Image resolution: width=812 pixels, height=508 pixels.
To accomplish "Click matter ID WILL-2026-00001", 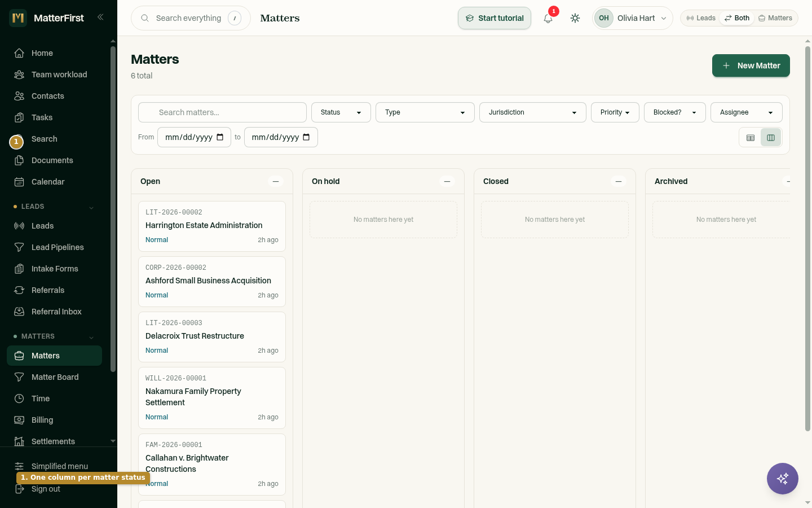I will coord(176,378).
